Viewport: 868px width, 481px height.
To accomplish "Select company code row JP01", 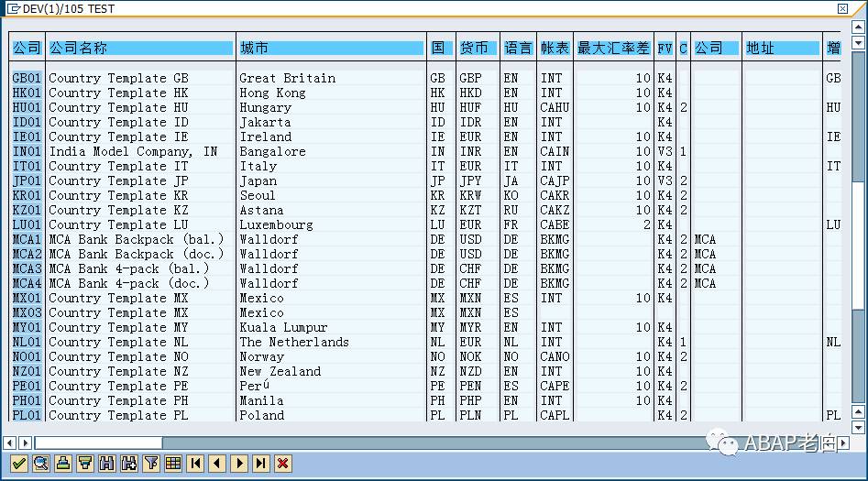I will pos(27,181).
